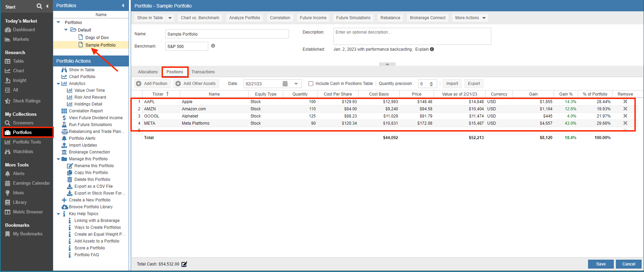The height and width of the screenshot is (272, 644).
Task: Select the Positions tab
Action: click(x=175, y=72)
